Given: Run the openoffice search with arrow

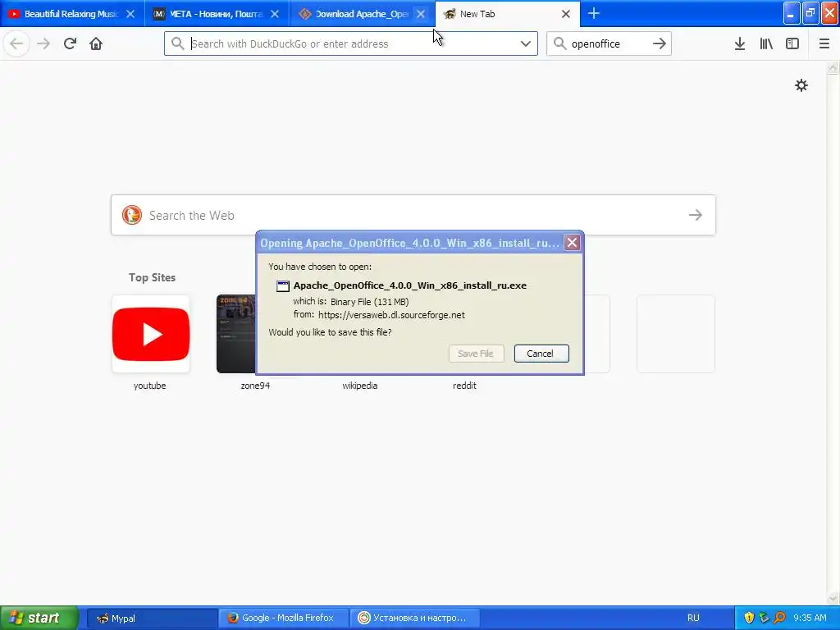Looking at the screenshot, I should (660, 43).
